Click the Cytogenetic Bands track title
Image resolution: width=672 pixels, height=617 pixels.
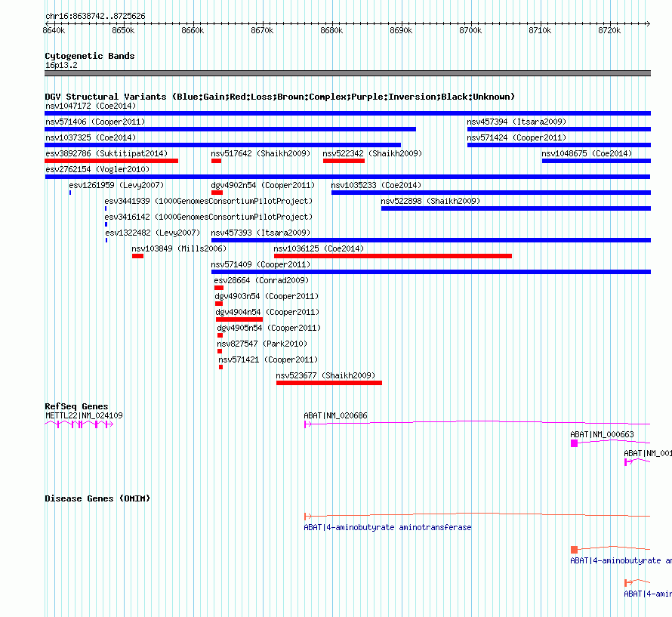tap(90, 56)
